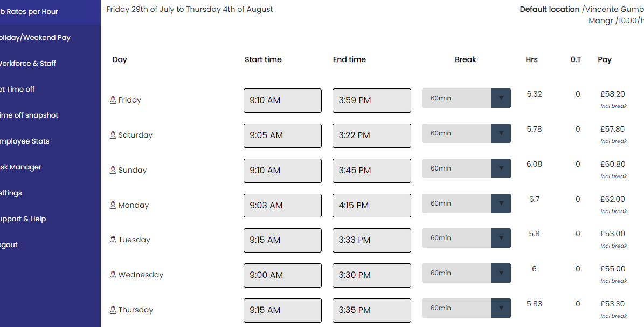Open Saturday's break duration dropdown
Image resolution: width=644 pixels, height=327 pixels.
pos(501,133)
